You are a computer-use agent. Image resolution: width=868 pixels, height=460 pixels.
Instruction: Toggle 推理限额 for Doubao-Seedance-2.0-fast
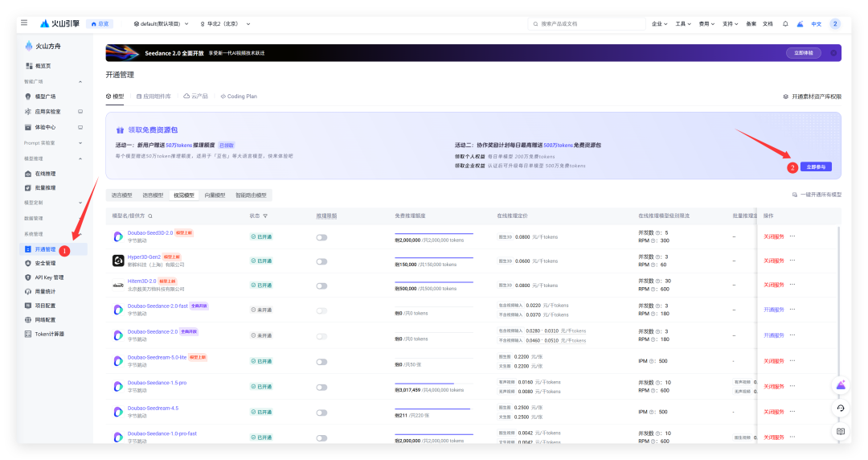pos(321,310)
